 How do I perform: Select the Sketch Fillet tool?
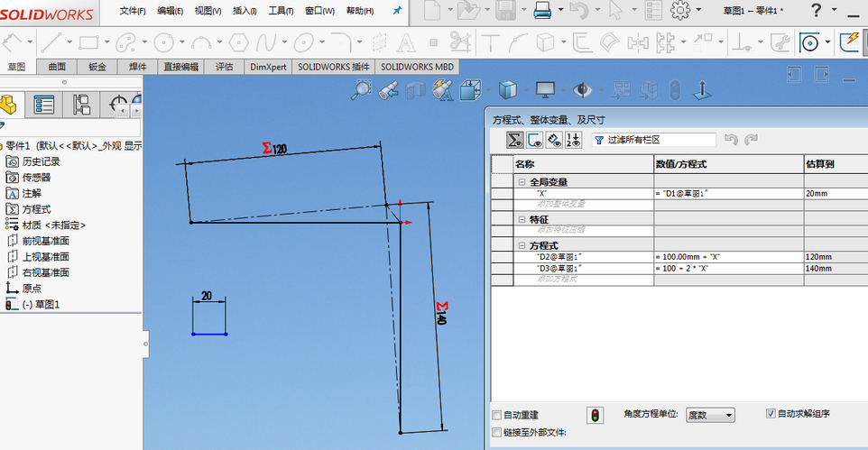pos(342,42)
